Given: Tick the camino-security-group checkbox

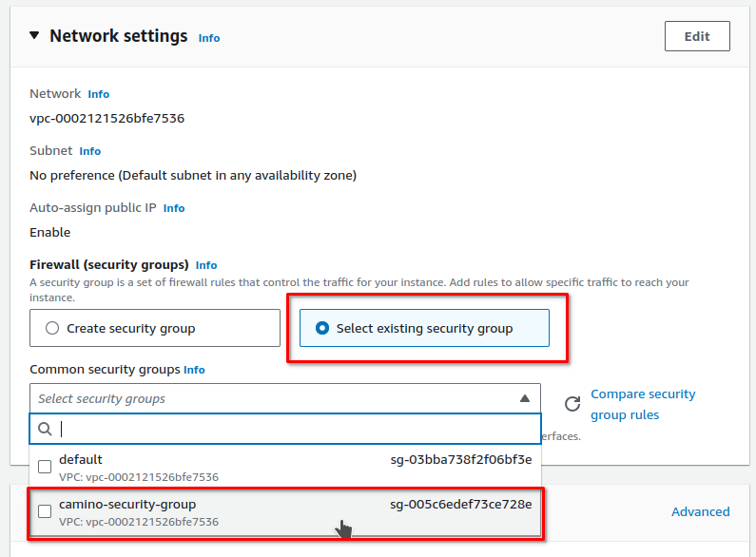Looking at the screenshot, I should pyautogui.click(x=45, y=511).
